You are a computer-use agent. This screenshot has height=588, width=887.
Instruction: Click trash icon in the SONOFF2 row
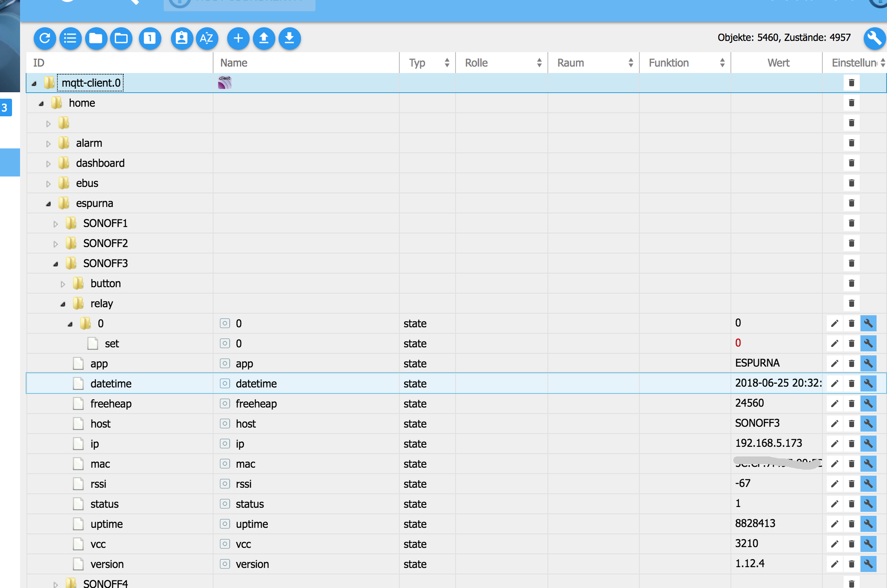pyautogui.click(x=851, y=243)
